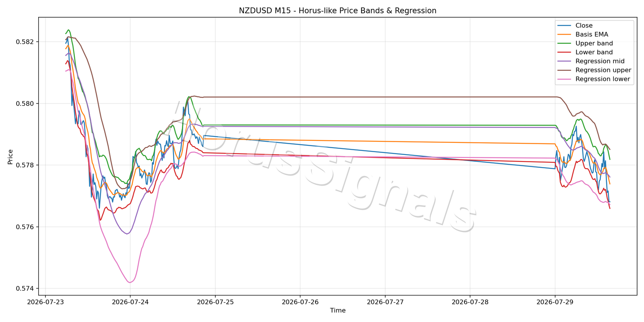This screenshot has height=322, width=644.
Task: Click the x-axis date 2026-07-24
Action: [x=130, y=301]
